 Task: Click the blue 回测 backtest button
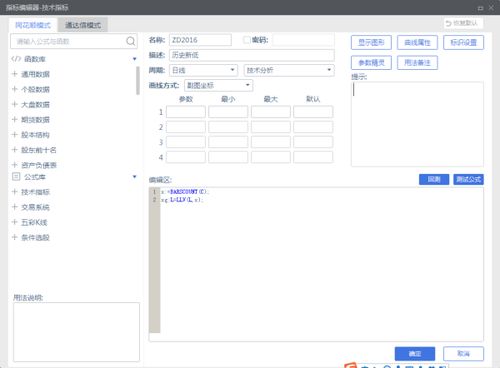[x=434, y=179]
